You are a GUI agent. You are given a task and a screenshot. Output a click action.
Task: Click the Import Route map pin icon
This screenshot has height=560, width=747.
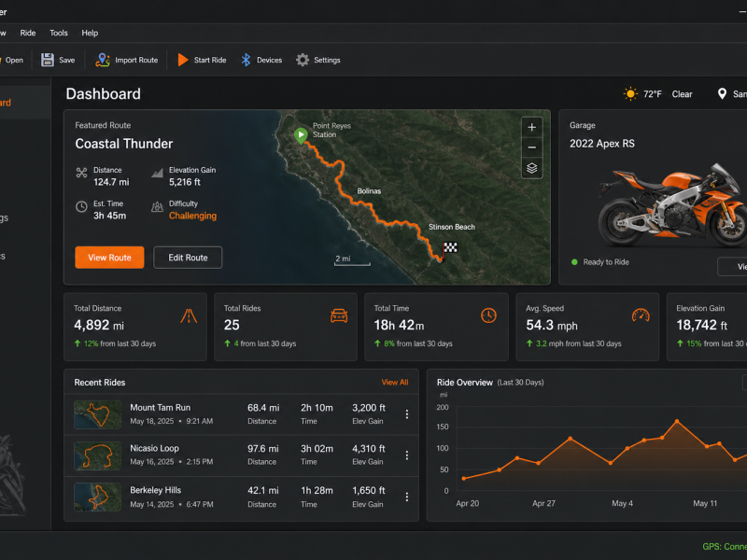[103, 60]
